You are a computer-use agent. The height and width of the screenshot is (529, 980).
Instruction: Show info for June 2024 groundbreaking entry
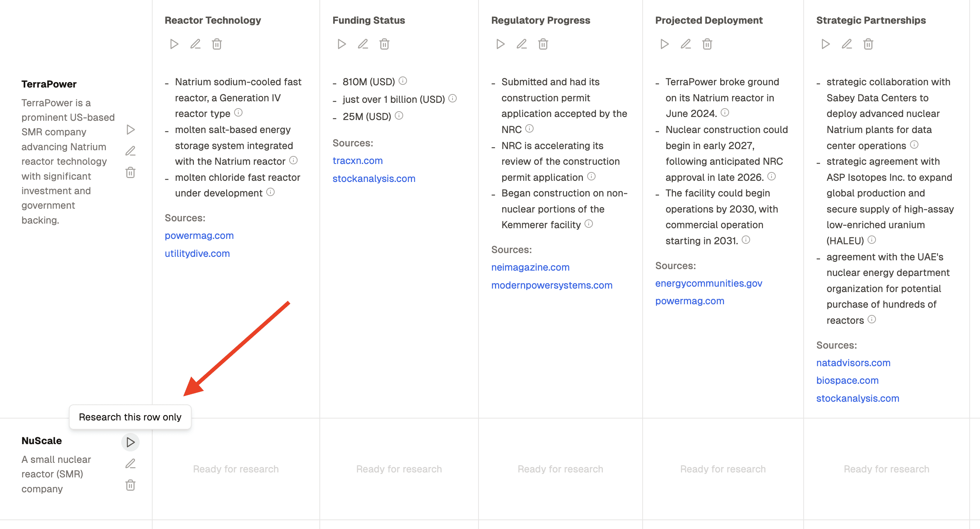[725, 112]
